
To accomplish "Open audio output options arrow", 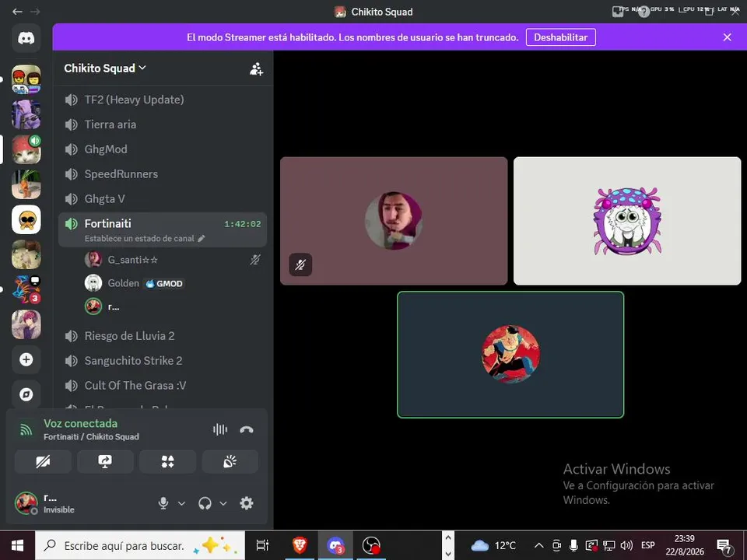I will [x=223, y=503].
